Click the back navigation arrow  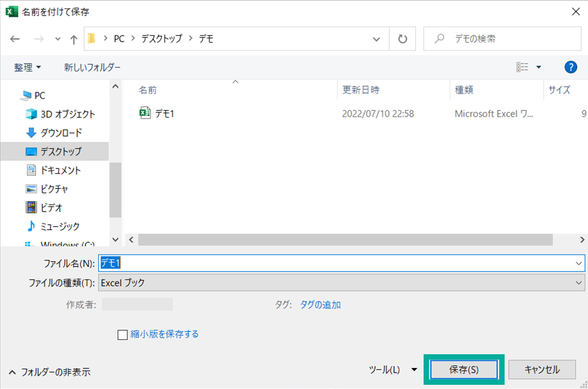pos(14,38)
